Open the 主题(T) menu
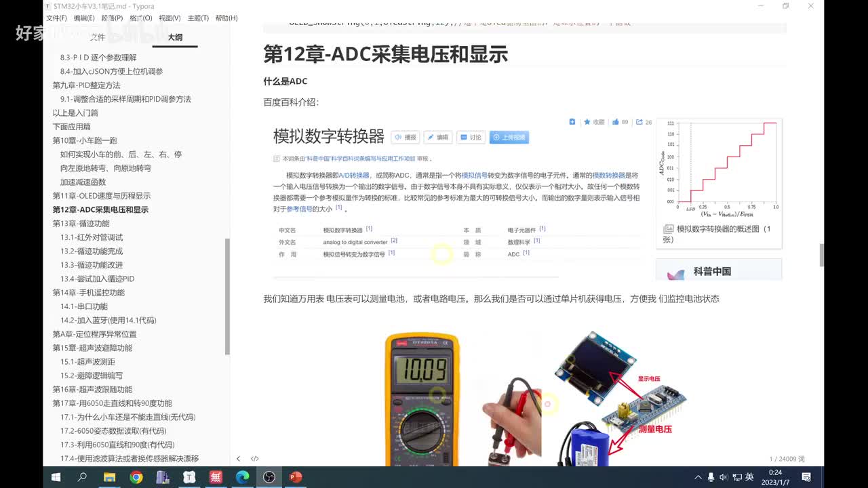 tap(198, 18)
